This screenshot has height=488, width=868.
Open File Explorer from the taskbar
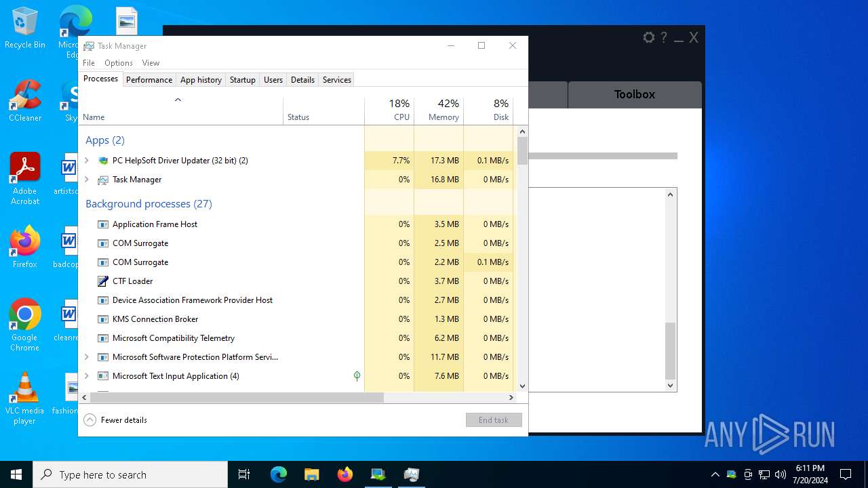click(x=311, y=474)
